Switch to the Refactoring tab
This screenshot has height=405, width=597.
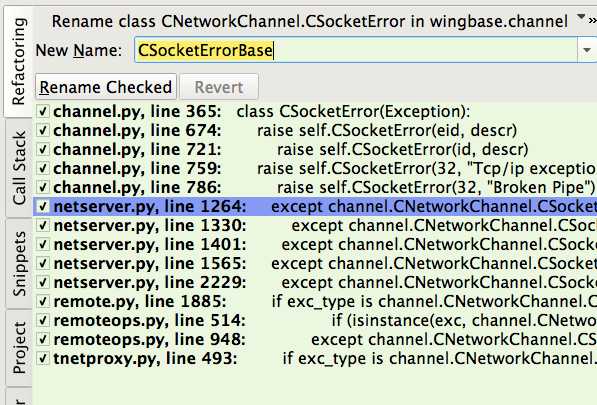(x=18, y=62)
